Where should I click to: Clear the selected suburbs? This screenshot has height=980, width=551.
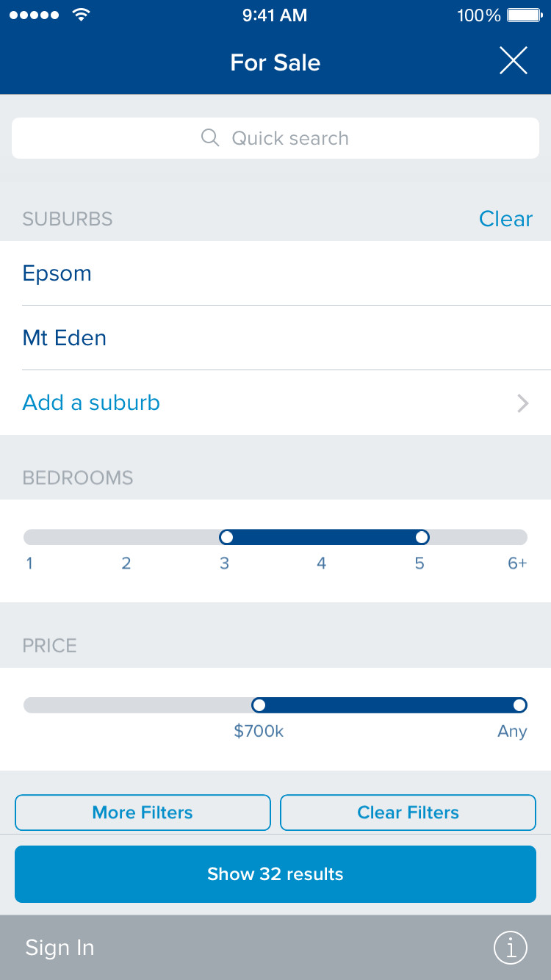[505, 219]
